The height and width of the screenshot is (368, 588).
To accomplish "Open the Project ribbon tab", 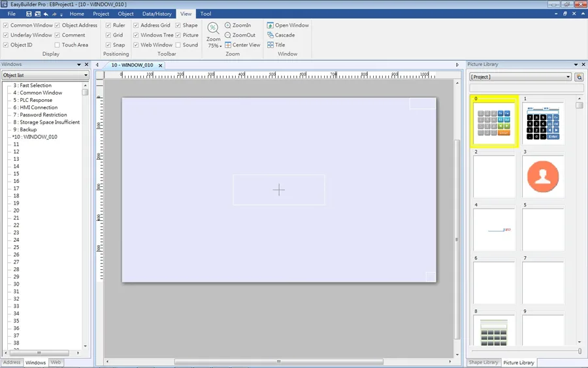I will 101,14.
